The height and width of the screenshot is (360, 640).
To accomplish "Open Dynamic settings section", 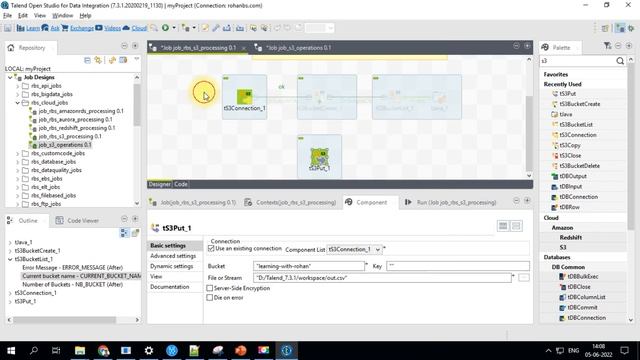I will tap(171, 266).
